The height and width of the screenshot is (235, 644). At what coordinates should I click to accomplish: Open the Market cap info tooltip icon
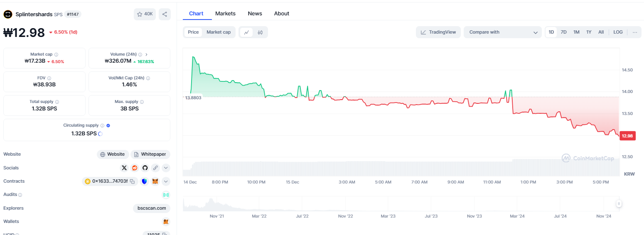(56, 54)
